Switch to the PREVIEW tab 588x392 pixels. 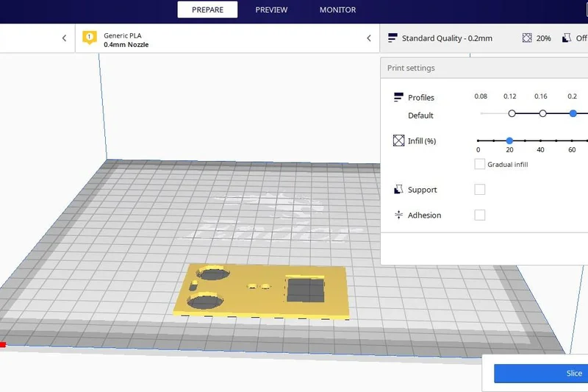point(271,10)
